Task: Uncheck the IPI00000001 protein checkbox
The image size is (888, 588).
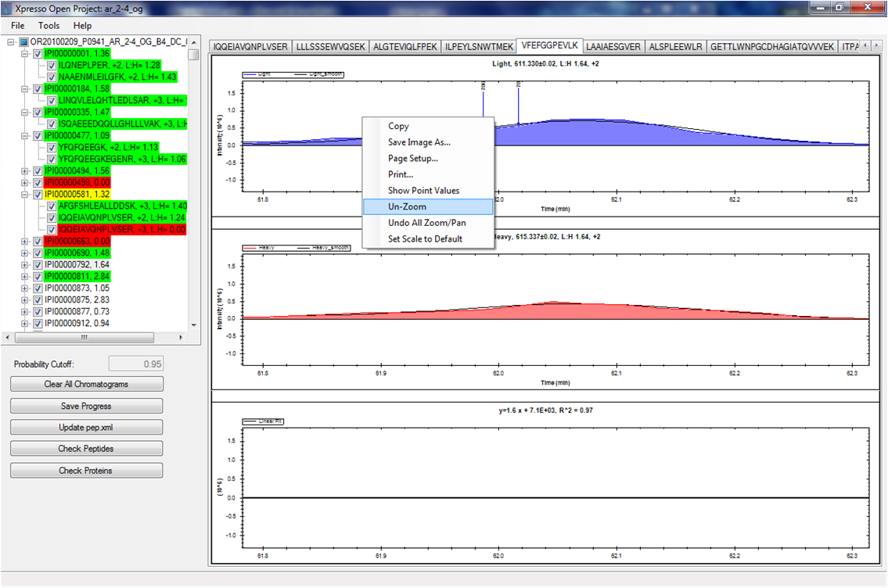Action: pos(37,53)
